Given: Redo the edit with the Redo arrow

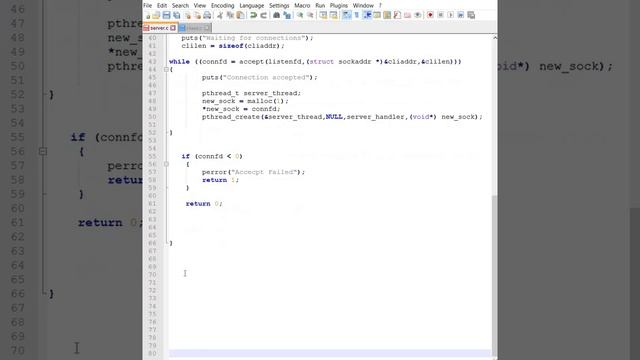Looking at the screenshot, I should (x=264, y=15).
